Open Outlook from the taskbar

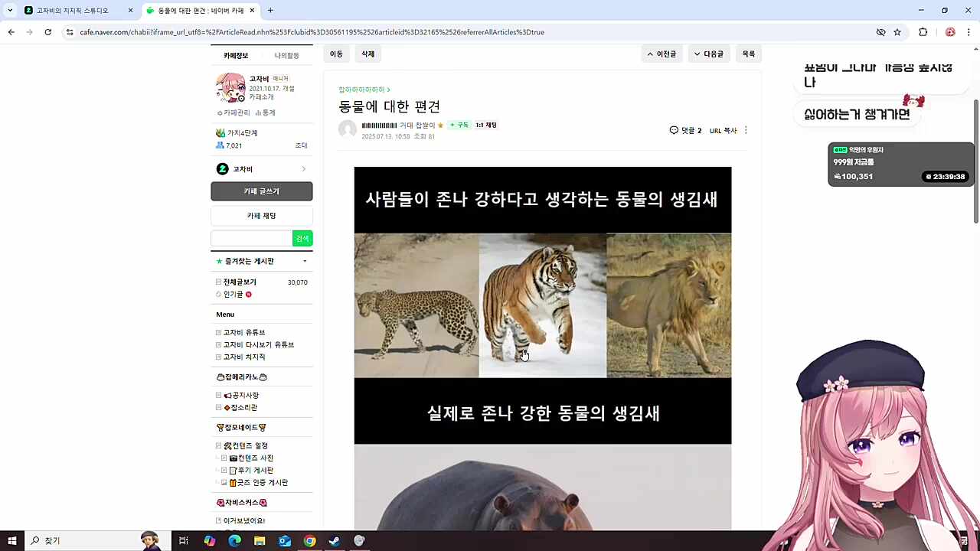pyautogui.click(x=285, y=541)
